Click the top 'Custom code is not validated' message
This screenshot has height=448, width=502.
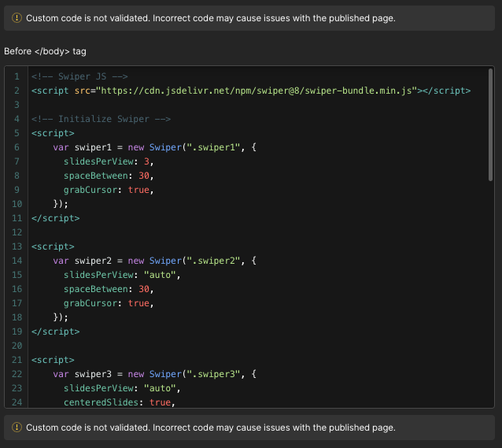[x=211, y=18]
